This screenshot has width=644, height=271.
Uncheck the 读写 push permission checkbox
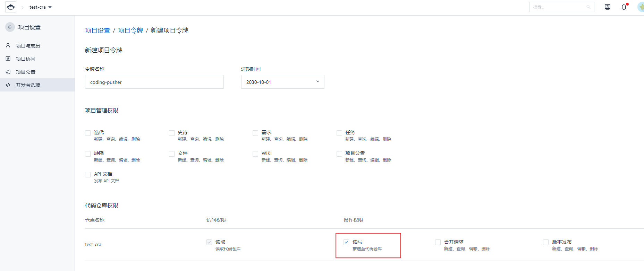[346, 242]
